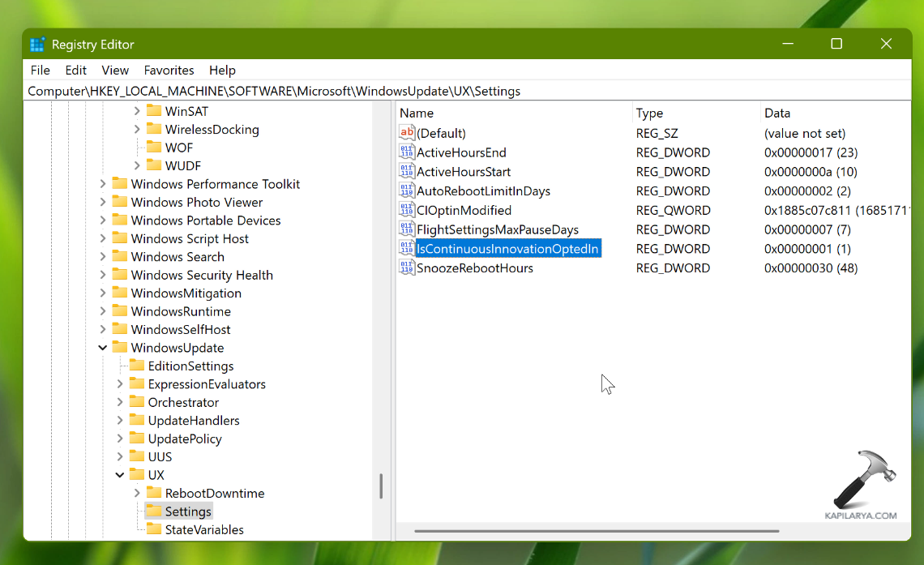Image resolution: width=924 pixels, height=565 pixels.
Task: Click the StateVariables folder icon
Action: tap(156, 529)
